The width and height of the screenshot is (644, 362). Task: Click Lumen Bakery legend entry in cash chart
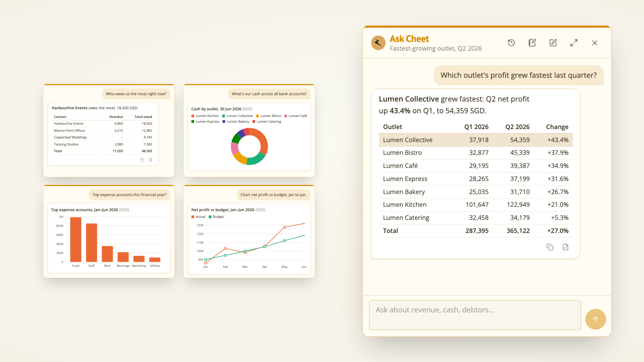pos(236,122)
